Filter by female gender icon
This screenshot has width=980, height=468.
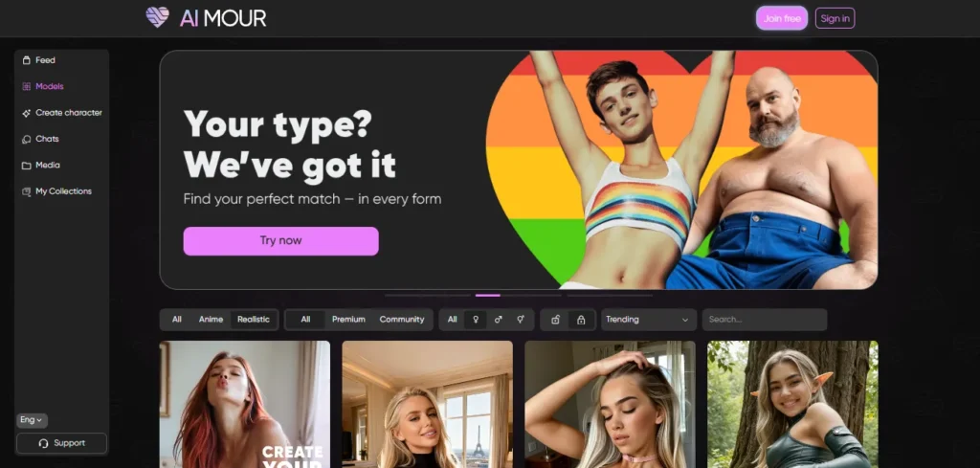[476, 320]
